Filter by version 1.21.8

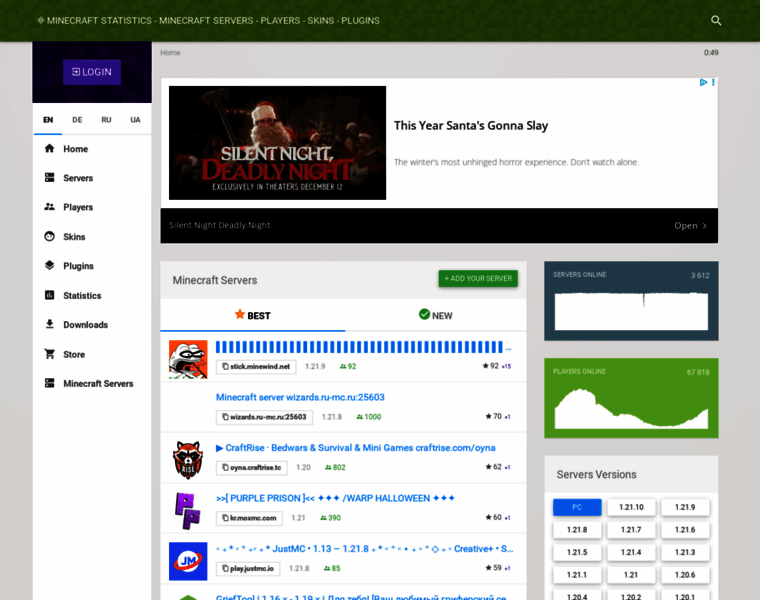(x=577, y=530)
